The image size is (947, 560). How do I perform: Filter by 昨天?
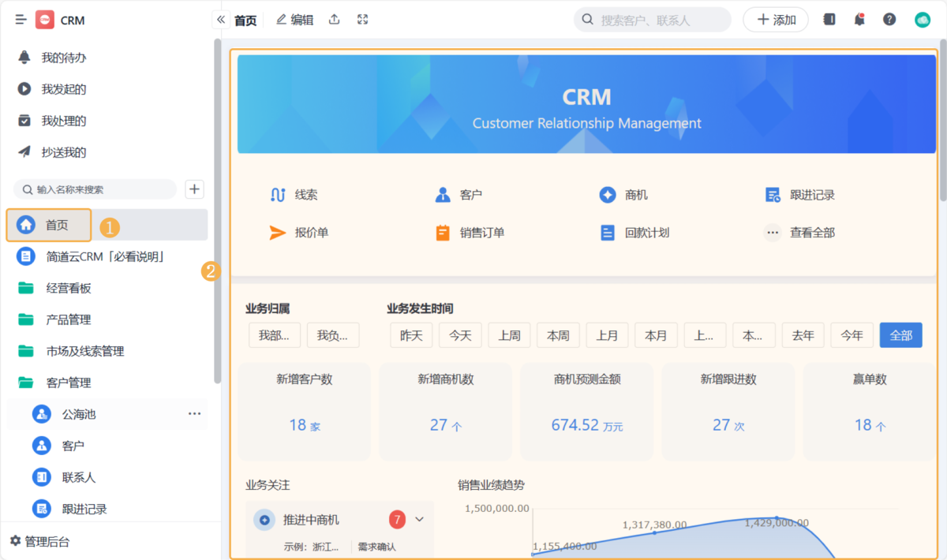411,335
